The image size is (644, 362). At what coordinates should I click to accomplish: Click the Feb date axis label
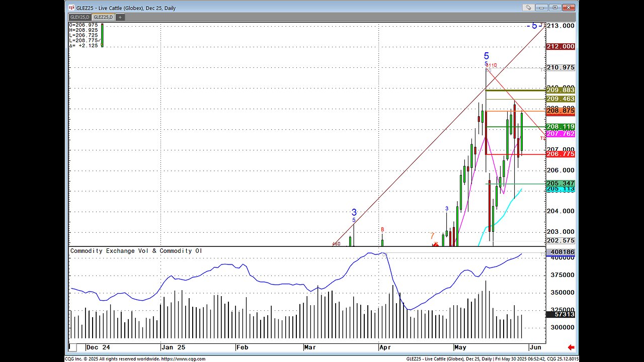(243, 347)
